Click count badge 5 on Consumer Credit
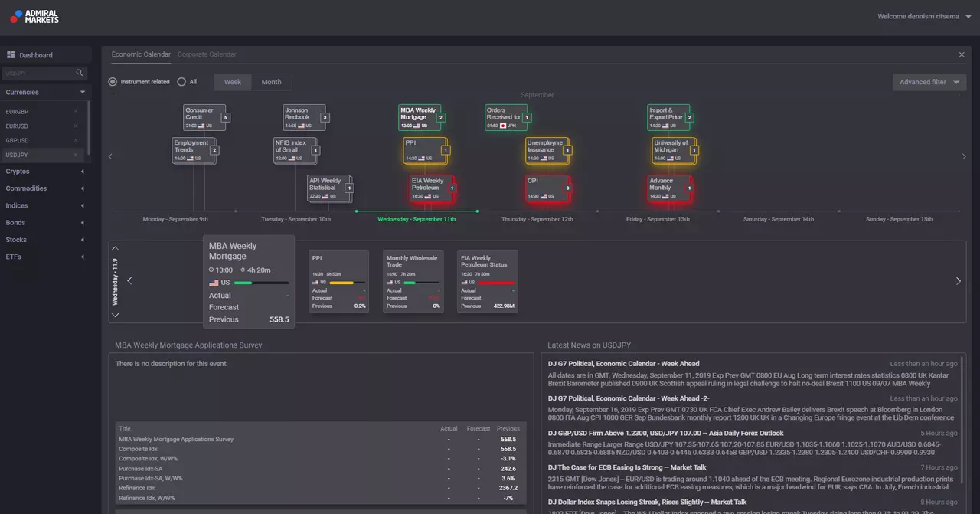The width and height of the screenshot is (980, 514). (225, 117)
